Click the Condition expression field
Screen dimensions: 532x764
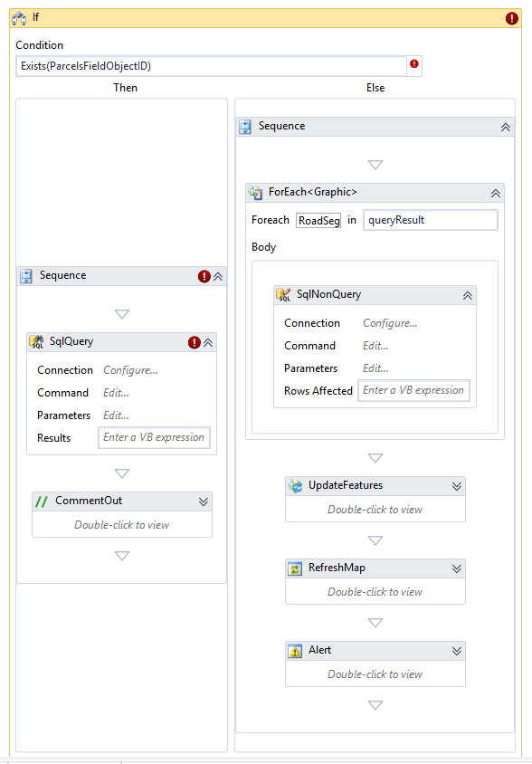211,66
